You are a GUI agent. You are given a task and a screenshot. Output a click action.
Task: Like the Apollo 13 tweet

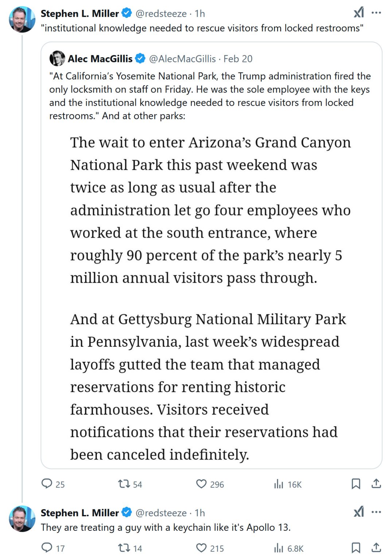(202, 548)
